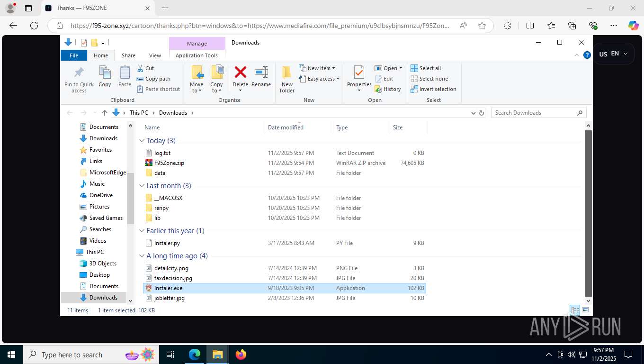
Task: Click the Rename icon
Action: click(x=261, y=72)
